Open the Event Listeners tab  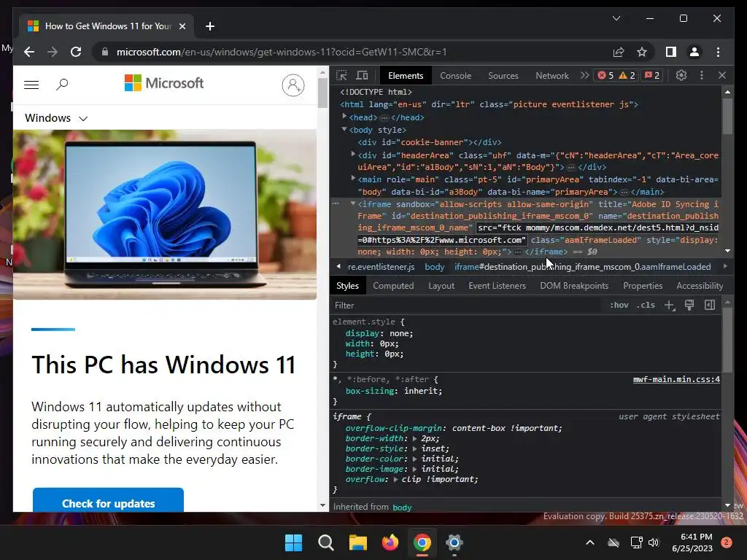497,286
